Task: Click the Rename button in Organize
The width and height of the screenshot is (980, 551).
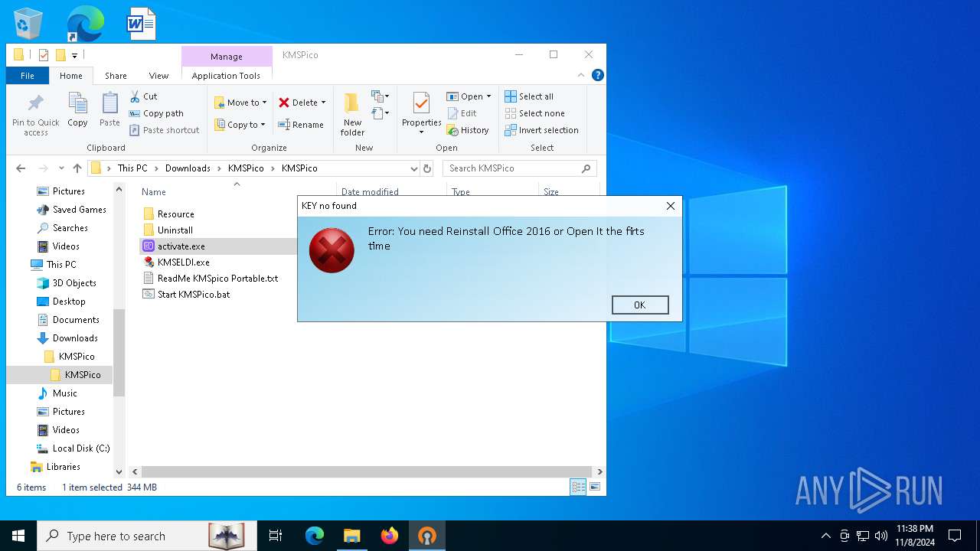Action: click(301, 125)
